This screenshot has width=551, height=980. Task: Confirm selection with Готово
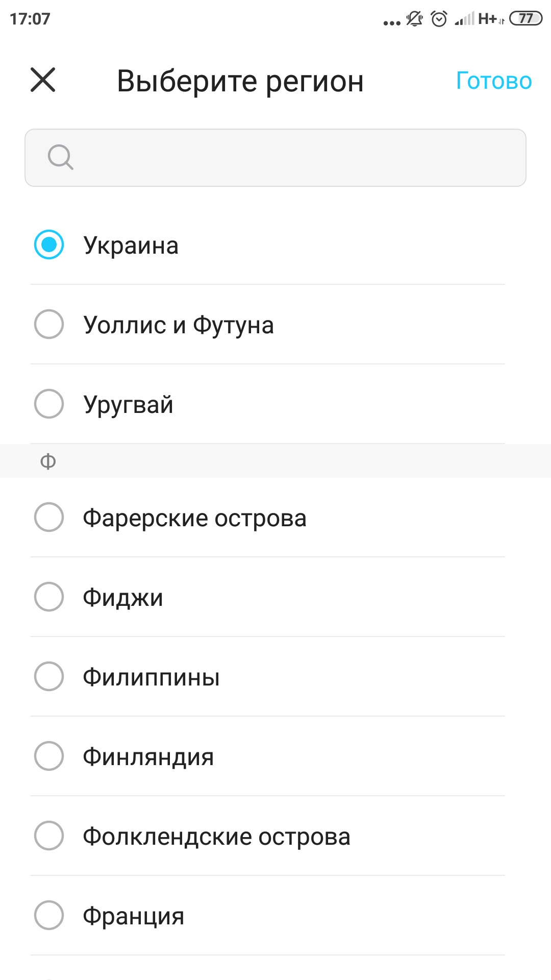coord(493,81)
